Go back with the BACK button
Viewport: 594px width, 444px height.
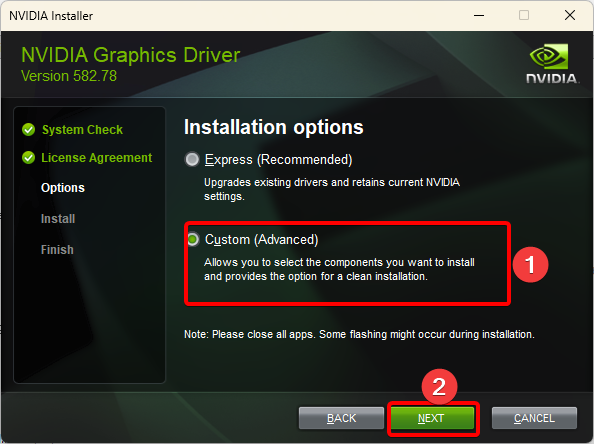pyautogui.click(x=341, y=418)
